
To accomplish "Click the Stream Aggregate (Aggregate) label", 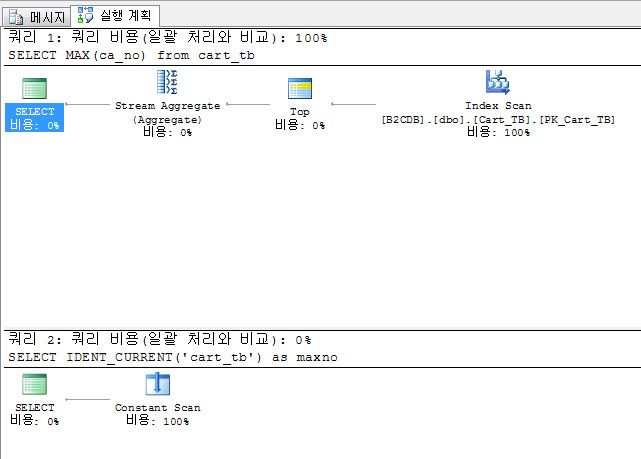I will [x=168, y=112].
